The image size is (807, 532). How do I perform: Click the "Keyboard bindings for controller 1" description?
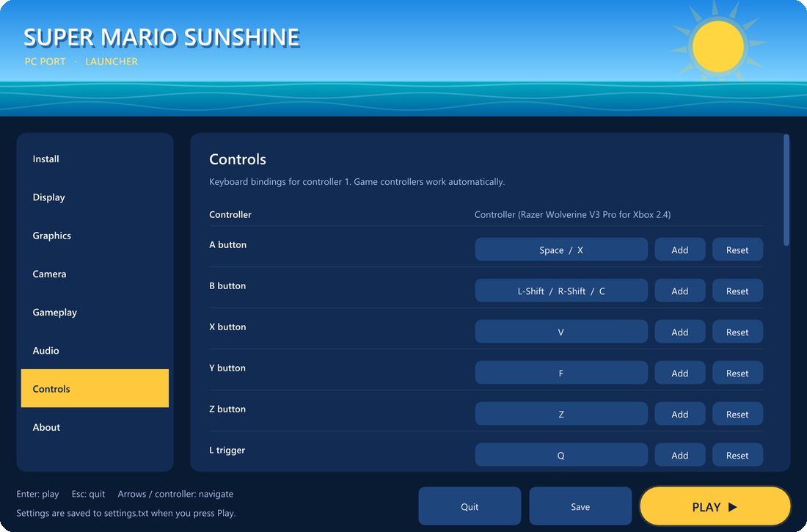click(x=357, y=182)
